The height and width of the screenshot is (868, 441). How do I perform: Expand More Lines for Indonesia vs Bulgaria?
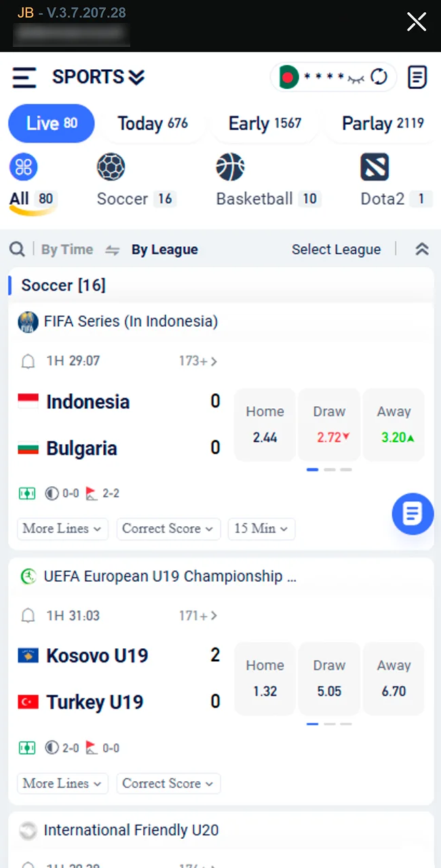[62, 528]
